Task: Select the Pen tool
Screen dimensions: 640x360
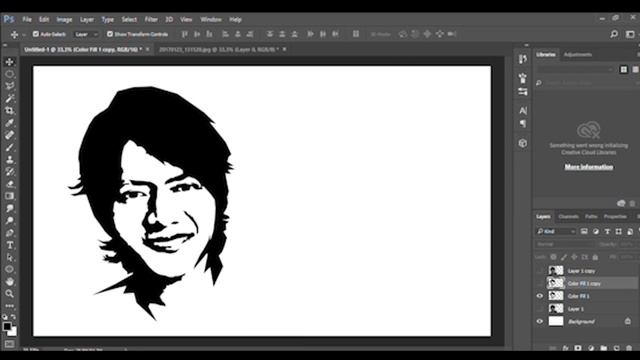Action: click(9, 233)
